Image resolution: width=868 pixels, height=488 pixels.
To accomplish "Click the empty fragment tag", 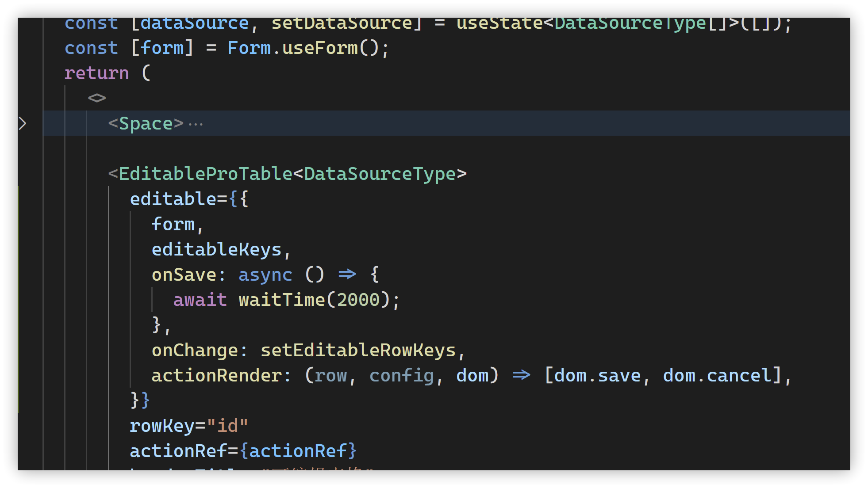I will tap(96, 98).
